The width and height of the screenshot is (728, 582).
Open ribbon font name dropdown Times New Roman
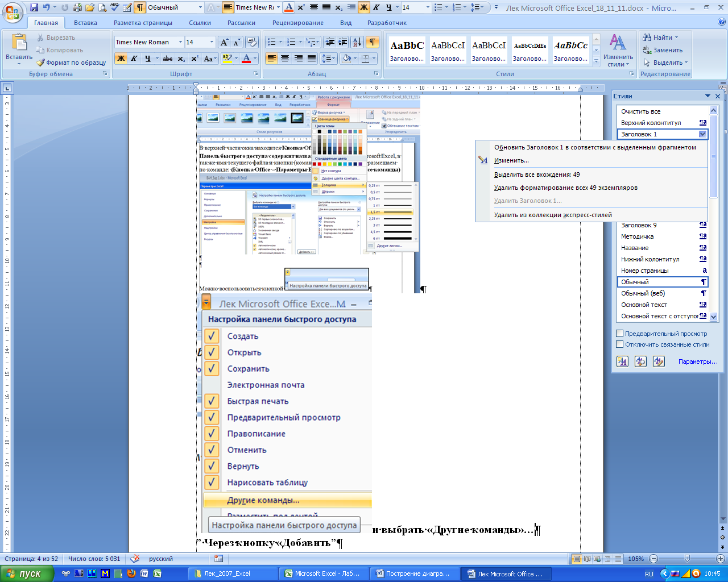(181, 42)
